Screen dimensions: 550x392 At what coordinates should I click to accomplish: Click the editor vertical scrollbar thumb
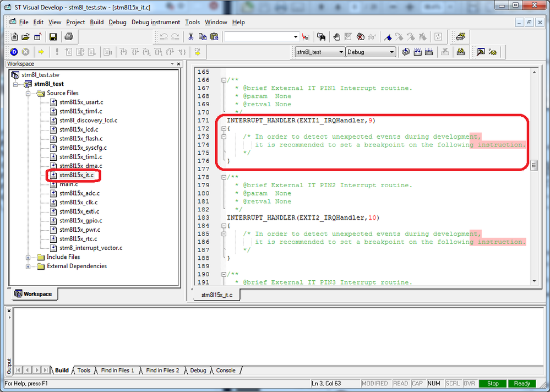[534, 165]
